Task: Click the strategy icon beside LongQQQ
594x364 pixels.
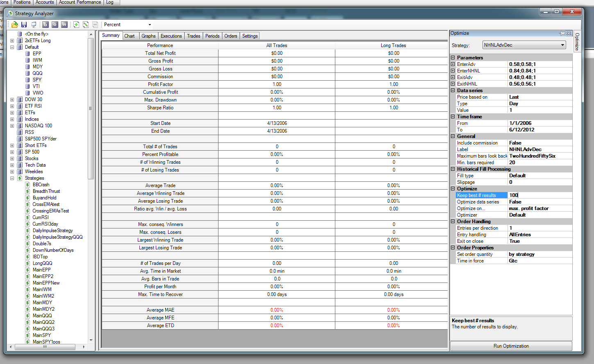Action: tap(27, 263)
